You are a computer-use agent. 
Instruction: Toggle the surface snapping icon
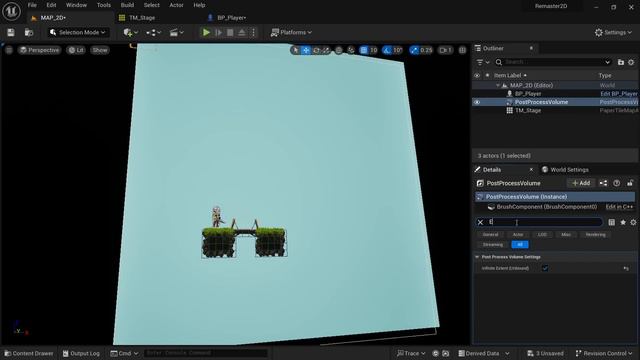pos(351,50)
